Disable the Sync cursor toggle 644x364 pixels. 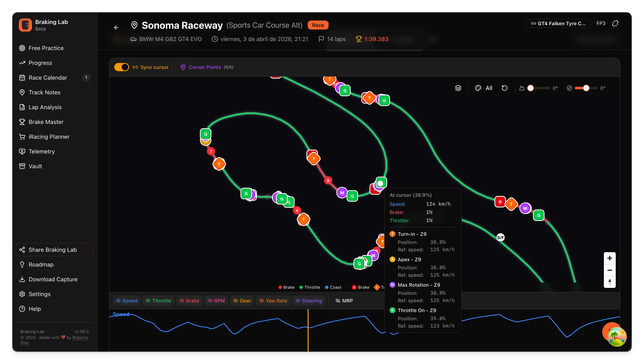point(121,67)
